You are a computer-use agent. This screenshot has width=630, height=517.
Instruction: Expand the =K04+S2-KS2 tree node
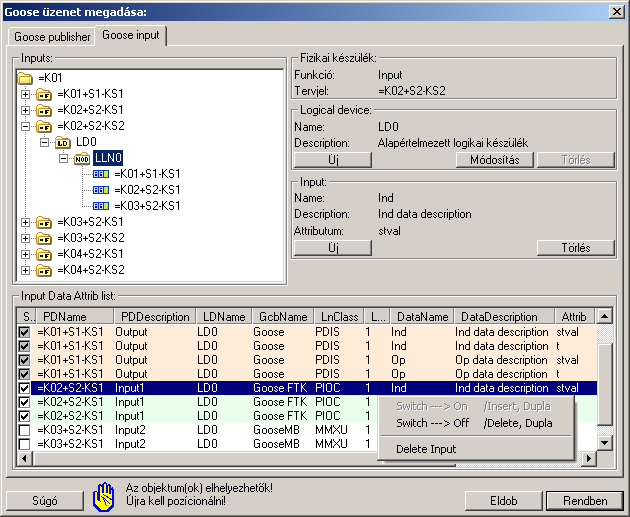(x=25, y=270)
